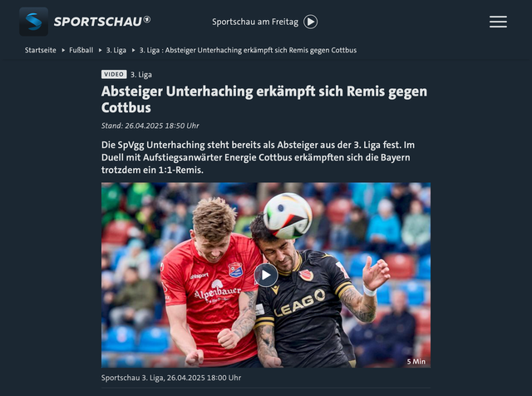
Task: Click the arrow between Startseite and Fußball
Action: coord(63,50)
